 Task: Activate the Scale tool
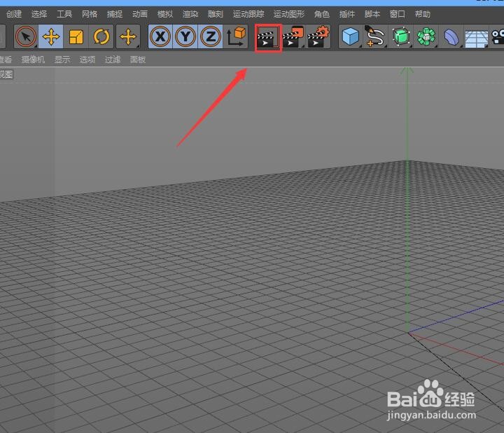click(76, 36)
